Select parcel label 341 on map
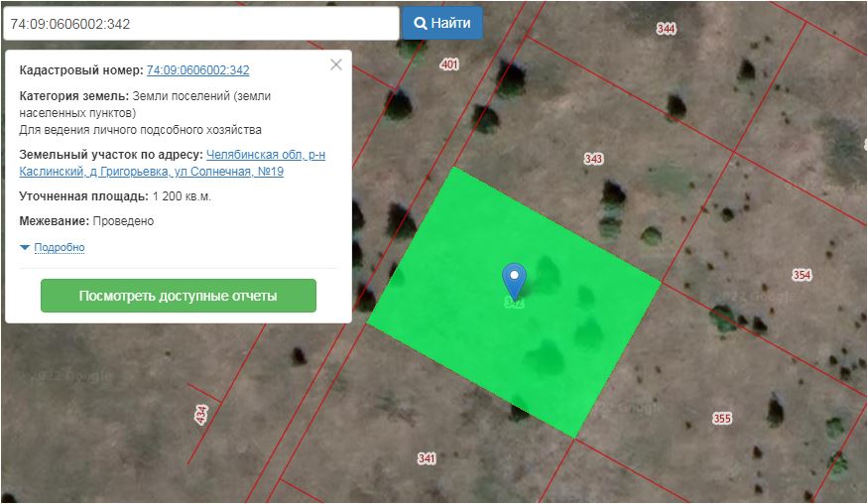 (427, 458)
